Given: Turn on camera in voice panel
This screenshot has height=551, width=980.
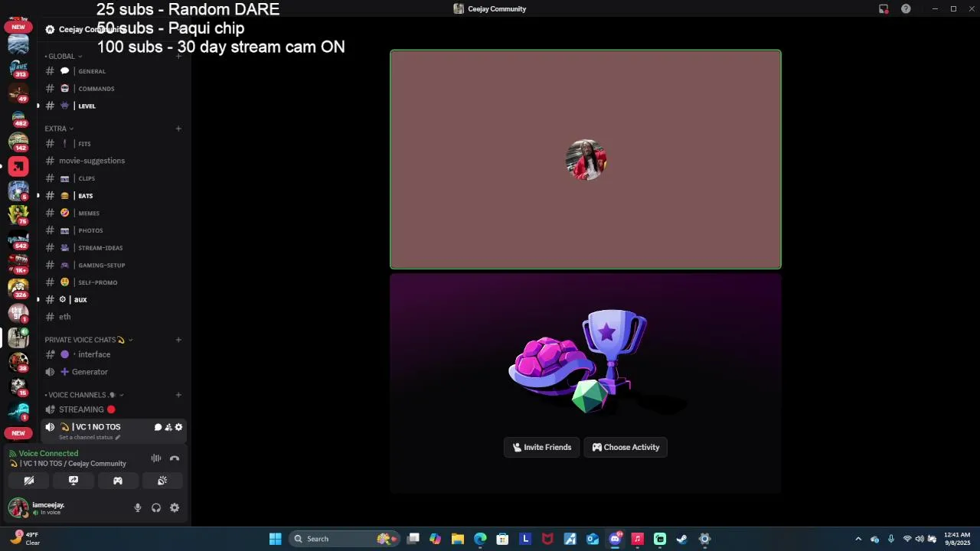Looking at the screenshot, I should [x=29, y=481].
